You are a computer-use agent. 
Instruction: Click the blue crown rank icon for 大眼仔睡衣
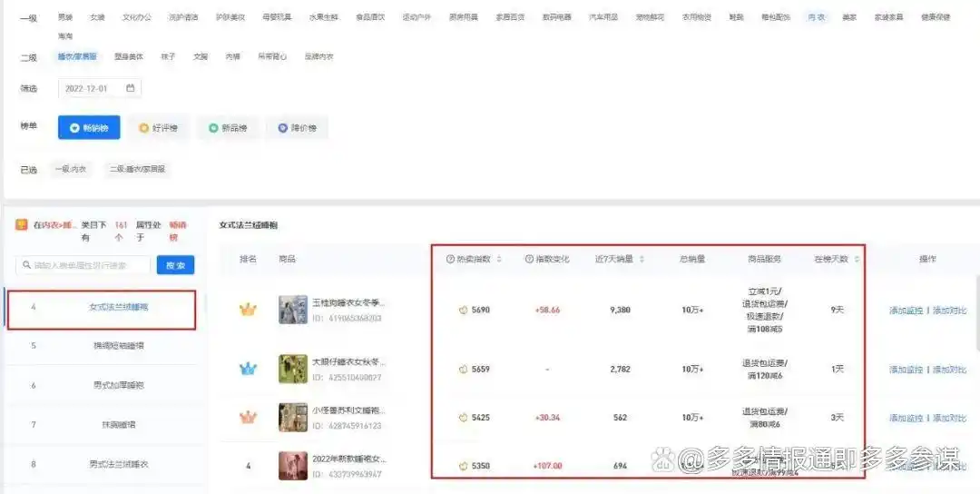248,369
